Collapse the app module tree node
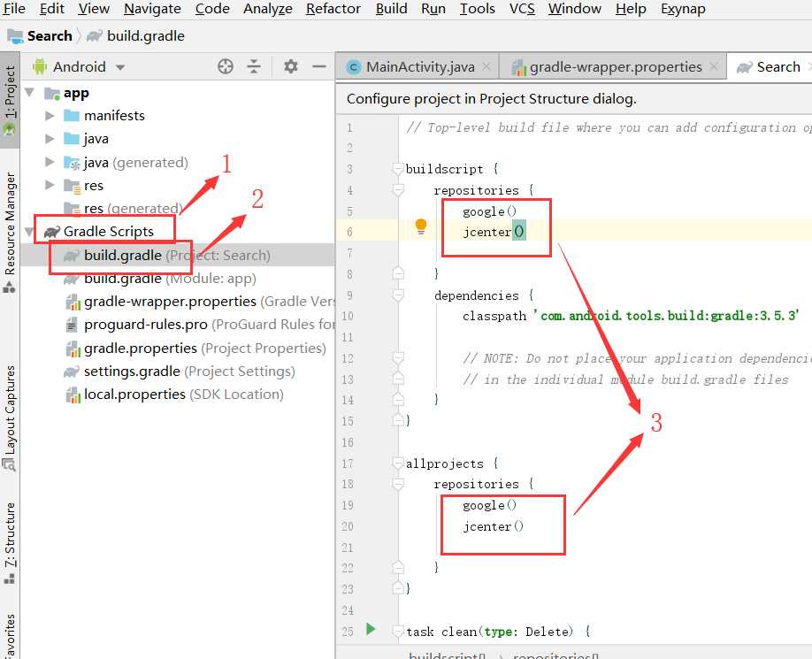 (29, 93)
